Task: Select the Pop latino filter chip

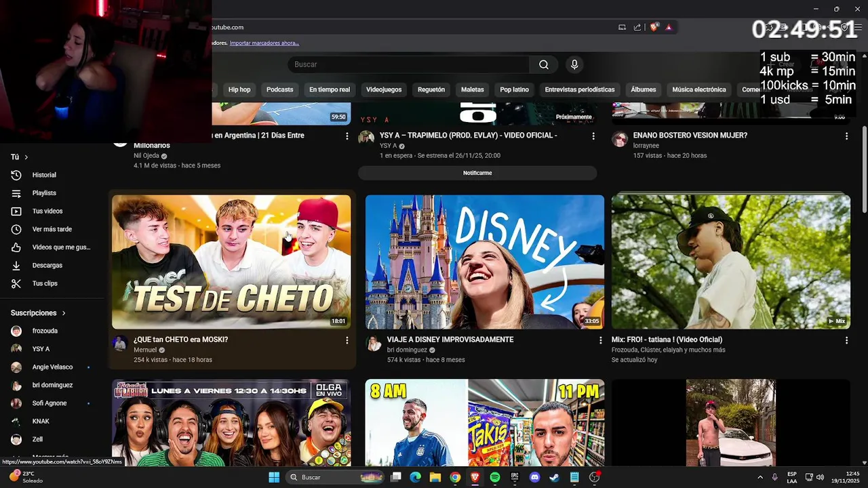Action: 515,89
